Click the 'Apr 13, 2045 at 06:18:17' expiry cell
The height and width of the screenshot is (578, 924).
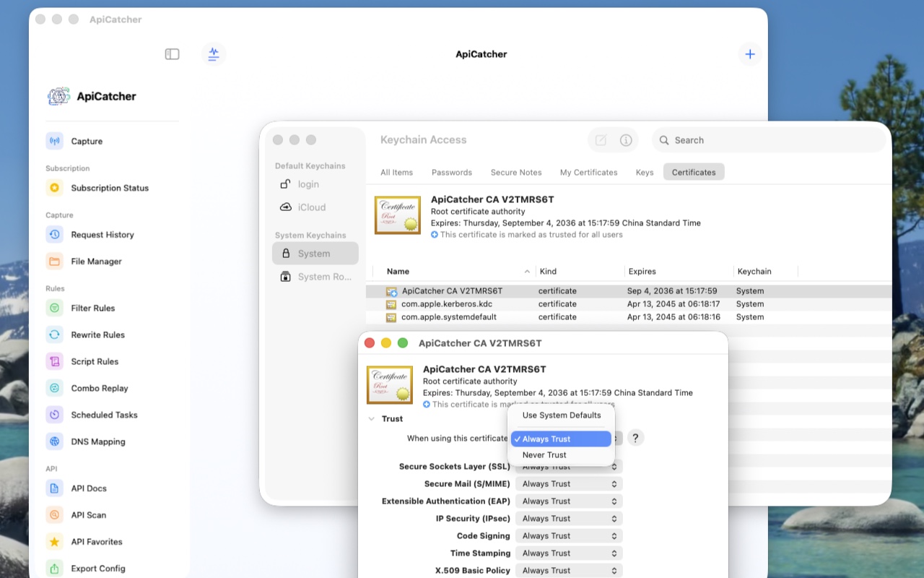point(674,304)
